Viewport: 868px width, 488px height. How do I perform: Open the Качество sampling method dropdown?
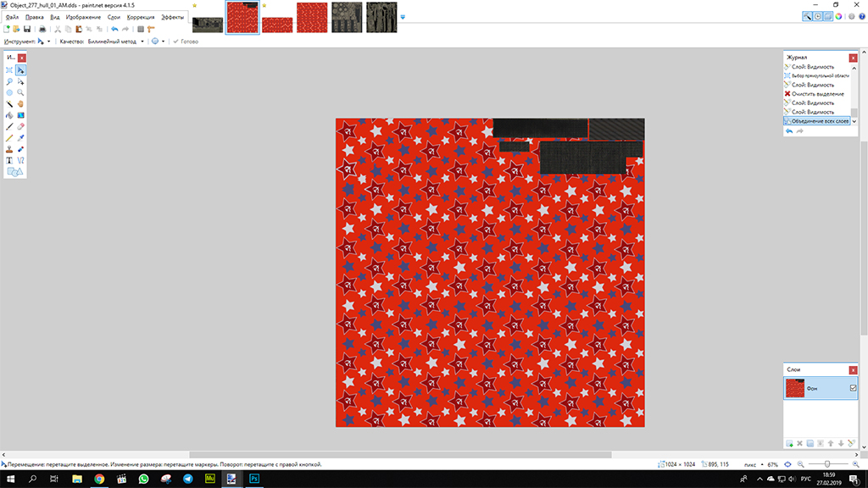[142, 41]
